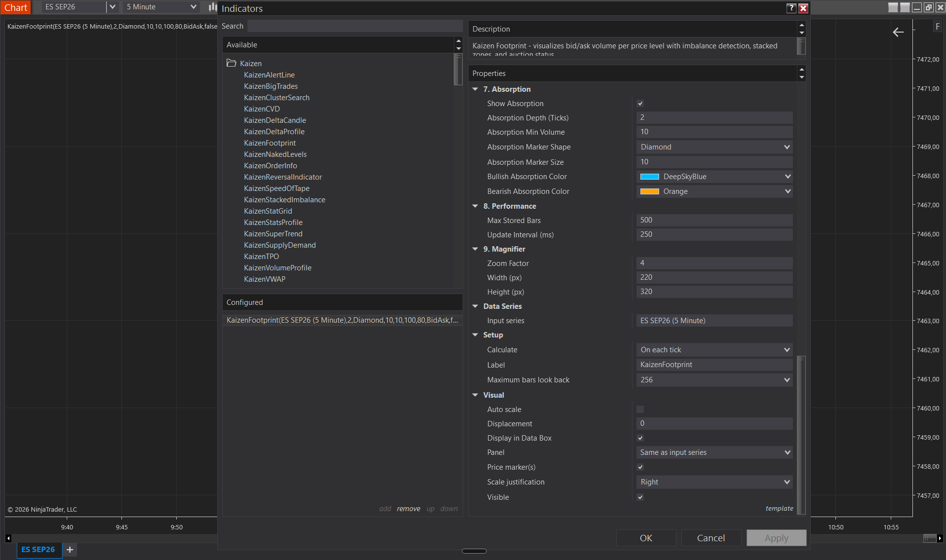Click the add link under Configured
Viewport: 946px width, 560px height.
tap(385, 509)
